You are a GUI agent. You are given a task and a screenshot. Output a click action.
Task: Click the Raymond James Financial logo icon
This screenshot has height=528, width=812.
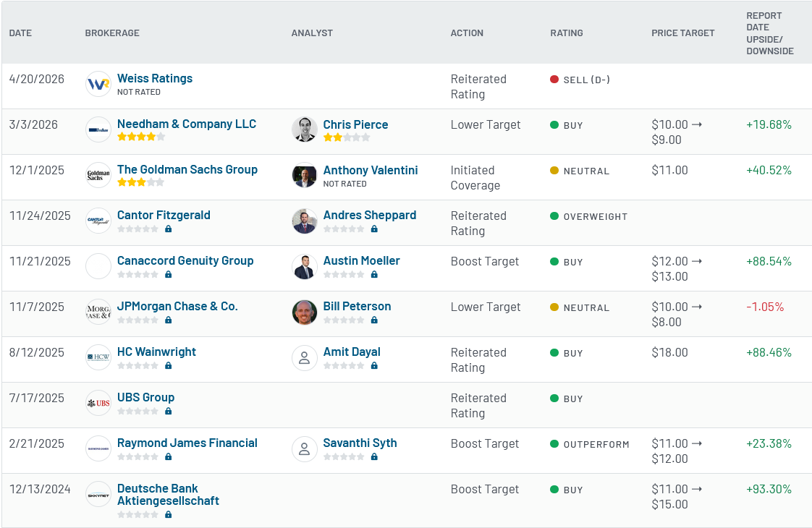(x=98, y=448)
